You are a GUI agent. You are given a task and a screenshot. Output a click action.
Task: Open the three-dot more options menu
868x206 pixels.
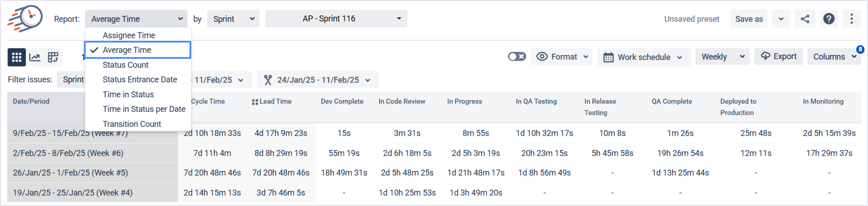click(851, 19)
